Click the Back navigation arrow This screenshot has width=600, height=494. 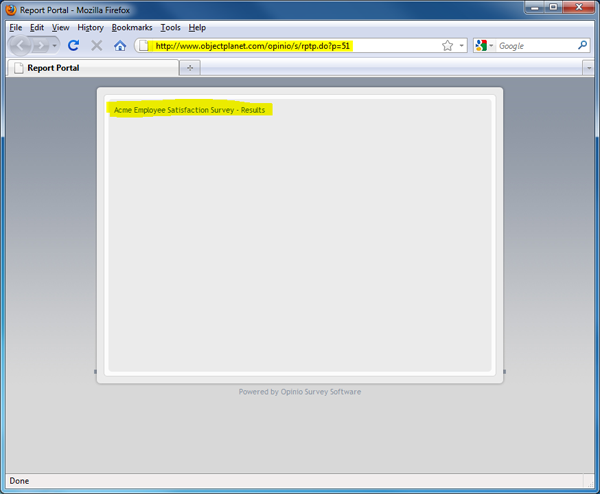click(21, 46)
